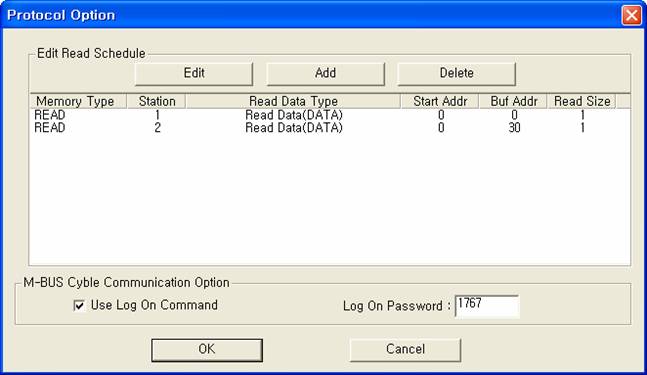
Task: Cancel the Protocol Option dialog
Action: click(x=405, y=350)
